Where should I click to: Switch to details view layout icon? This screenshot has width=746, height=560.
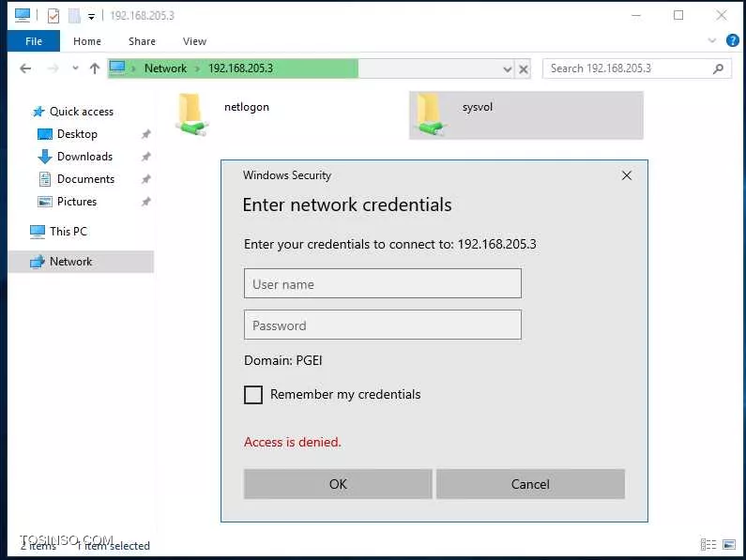pos(708,544)
